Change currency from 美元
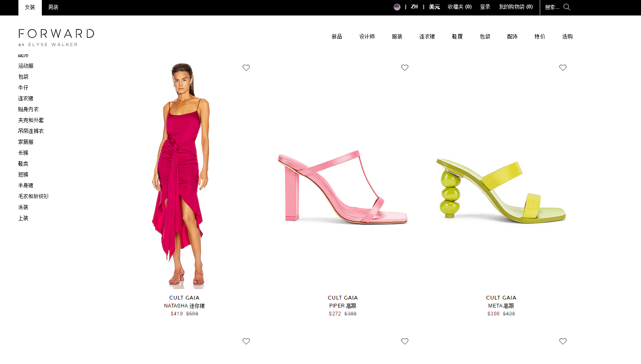The height and width of the screenshot is (364, 641). click(434, 7)
